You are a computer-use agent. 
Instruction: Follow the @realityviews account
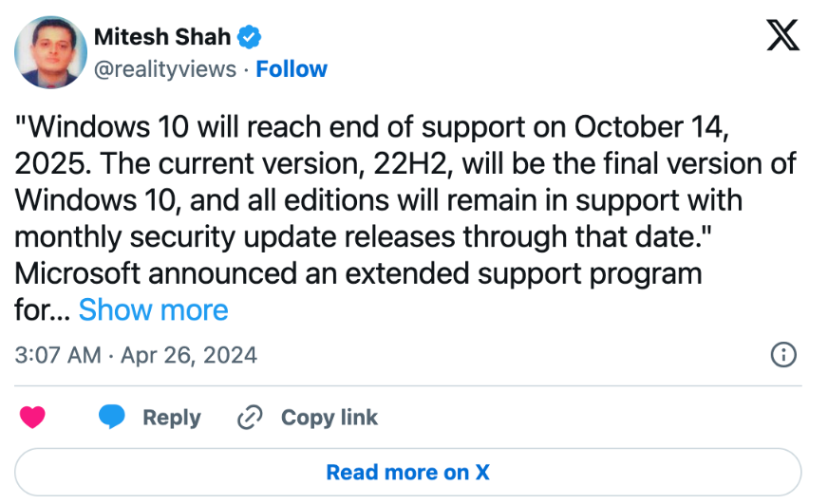coord(292,69)
